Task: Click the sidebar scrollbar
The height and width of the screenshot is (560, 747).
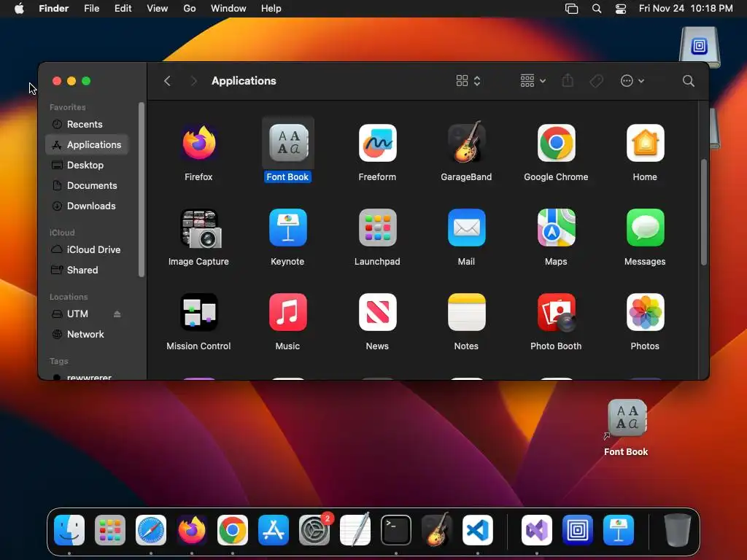Action: pos(141,190)
